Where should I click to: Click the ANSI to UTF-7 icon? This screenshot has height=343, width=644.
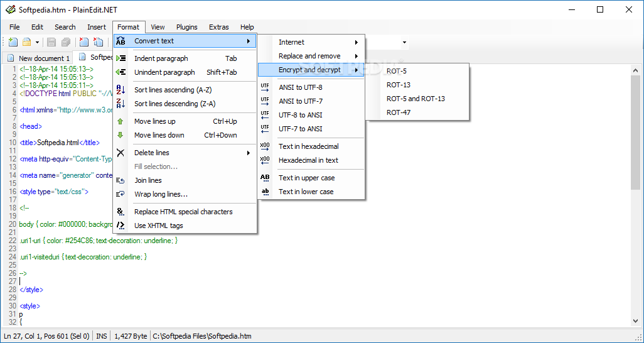[265, 101]
